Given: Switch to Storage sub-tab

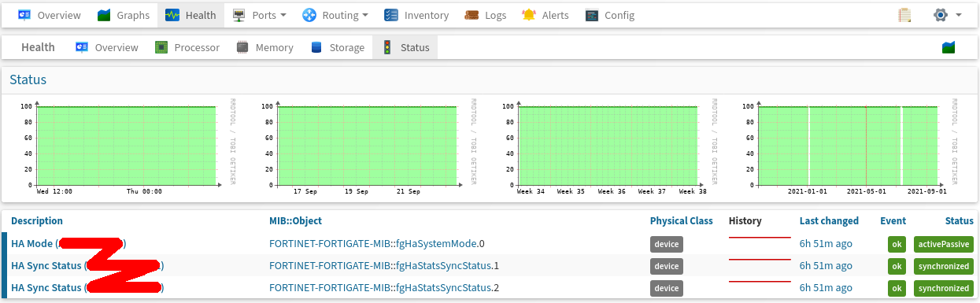Looking at the screenshot, I should coord(337,47).
